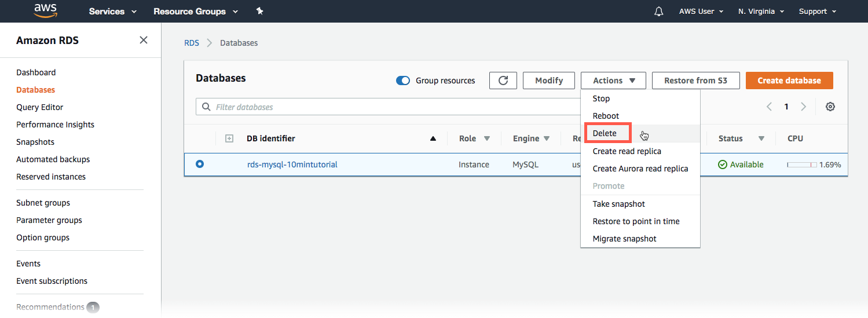Open Query Editor in the sidebar
The width and height of the screenshot is (868, 318).
[40, 107]
